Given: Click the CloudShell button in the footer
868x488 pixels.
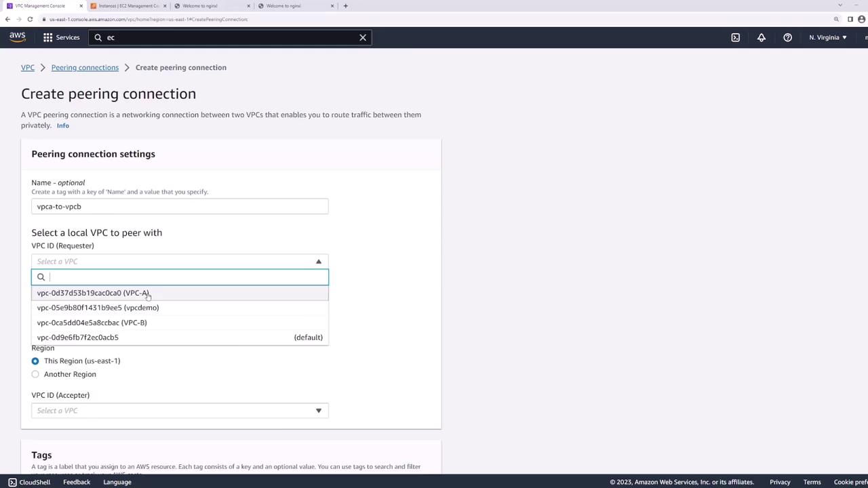Looking at the screenshot, I should 29,482.
